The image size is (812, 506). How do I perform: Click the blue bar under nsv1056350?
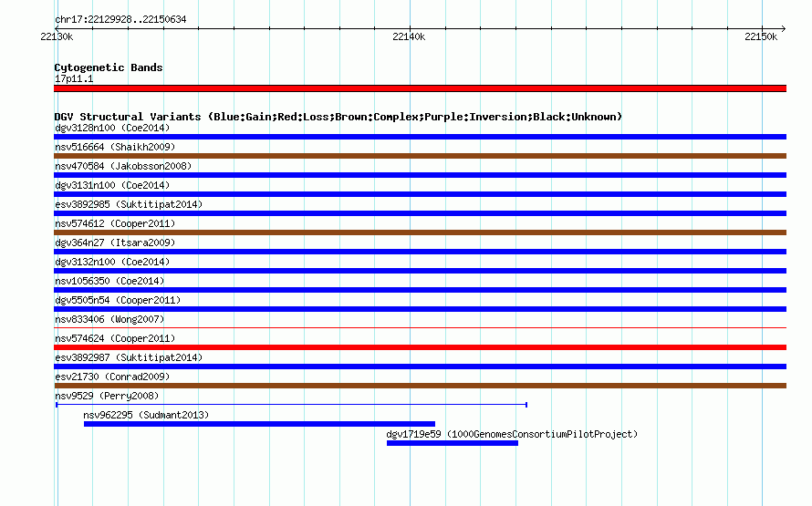(420, 290)
